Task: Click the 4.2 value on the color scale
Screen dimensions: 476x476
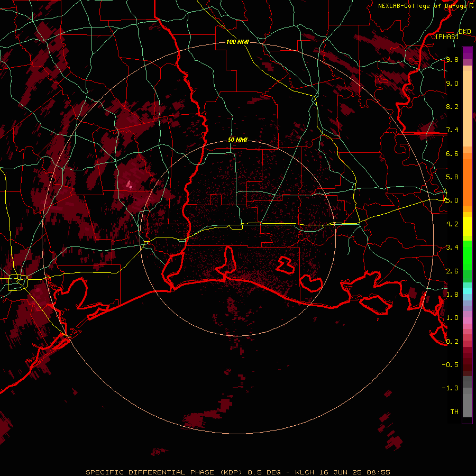Action: [x=452, y=224]
